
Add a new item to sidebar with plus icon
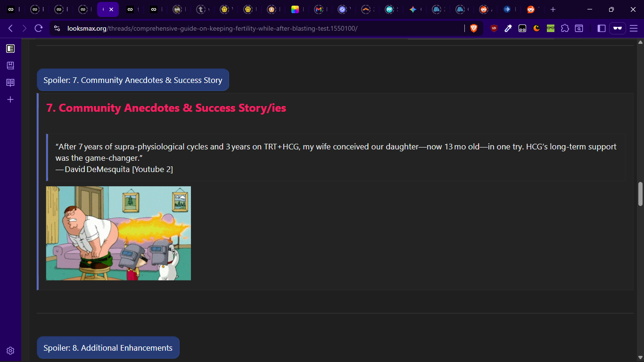10,99
